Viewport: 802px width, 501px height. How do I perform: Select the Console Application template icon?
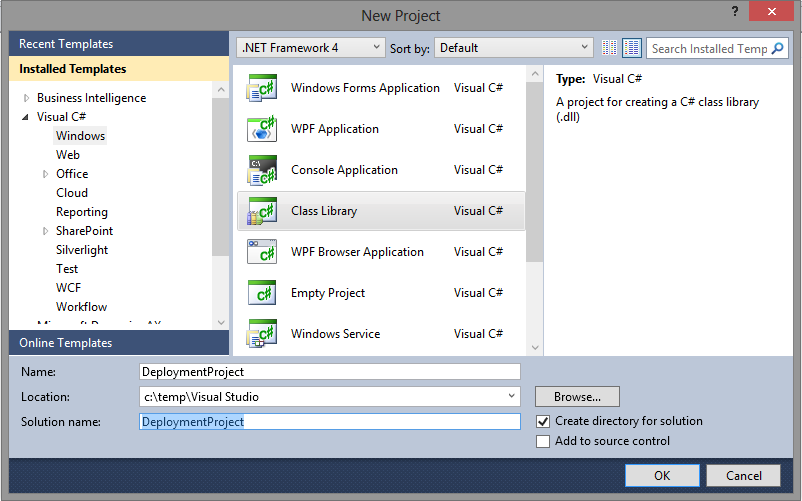[x=262, y=170]
